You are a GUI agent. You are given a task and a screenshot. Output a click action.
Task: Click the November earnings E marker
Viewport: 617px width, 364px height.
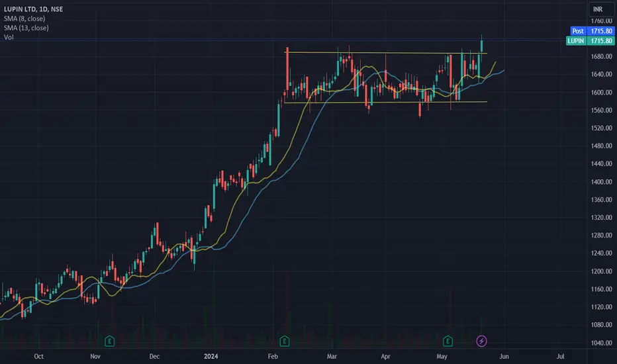[110, 341]
